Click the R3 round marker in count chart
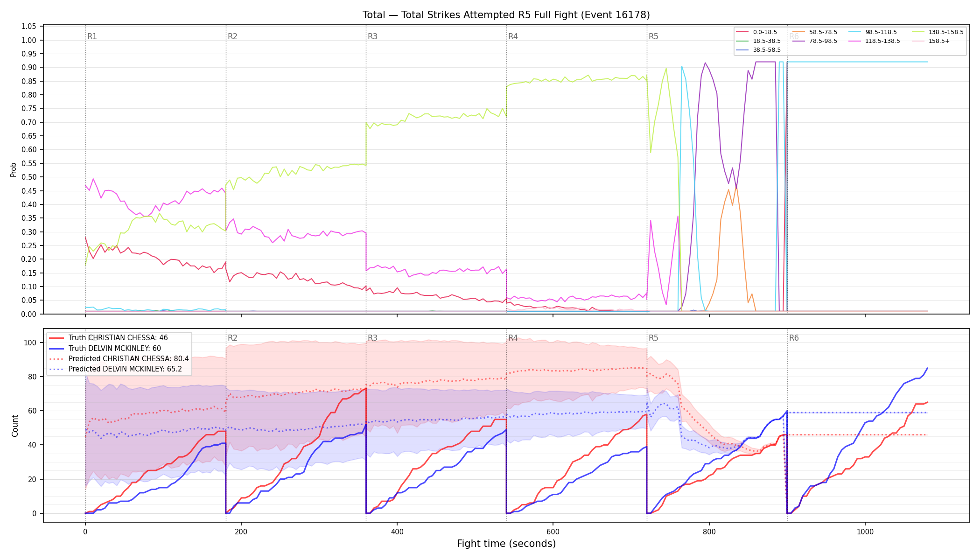Viewport: 980px width, 560px height. (x=372, y=338)
